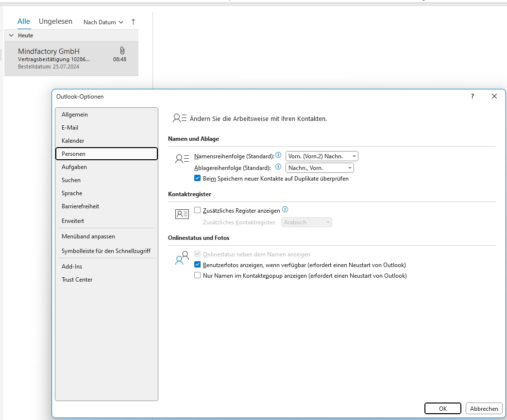Screen dimensions: 507x420
Task: Click the Namen und Ablage section heading
Action: [x=193, y=139]
